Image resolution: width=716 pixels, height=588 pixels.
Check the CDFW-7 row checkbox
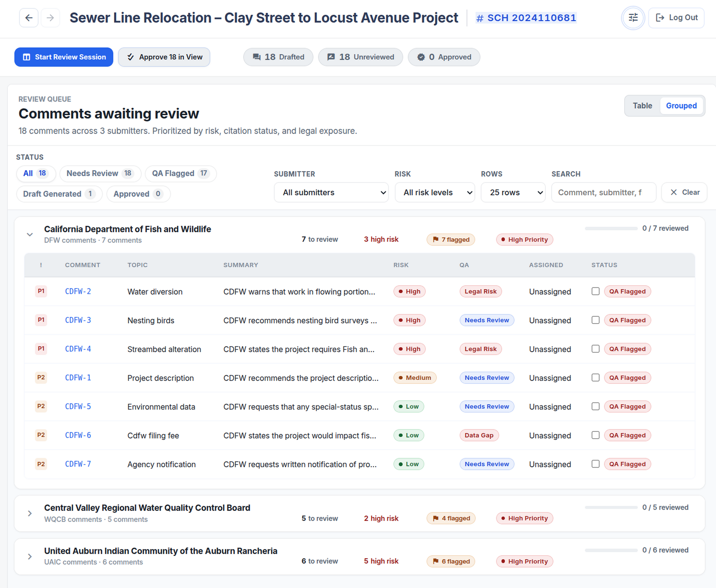(595, 464)
